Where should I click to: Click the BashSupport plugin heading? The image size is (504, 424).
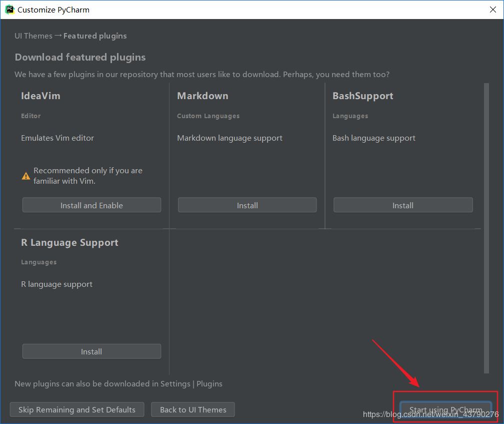click(362, 96)
